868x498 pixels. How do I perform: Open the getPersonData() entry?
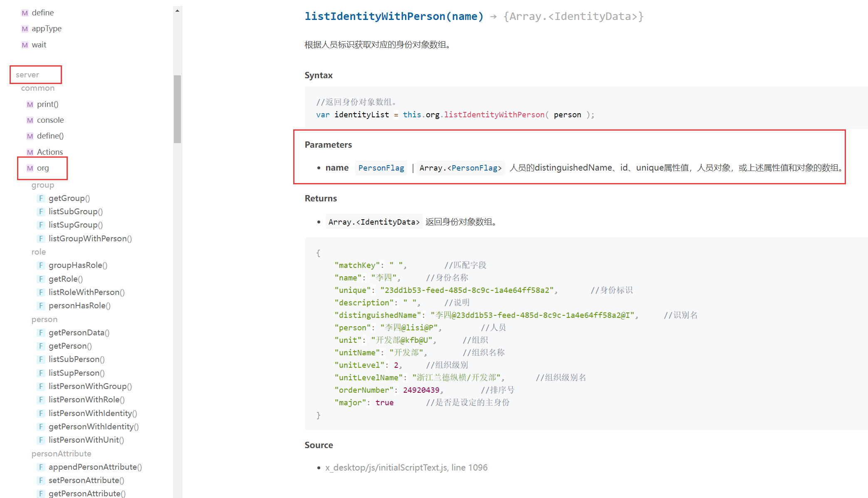click(x=79, y=333)
